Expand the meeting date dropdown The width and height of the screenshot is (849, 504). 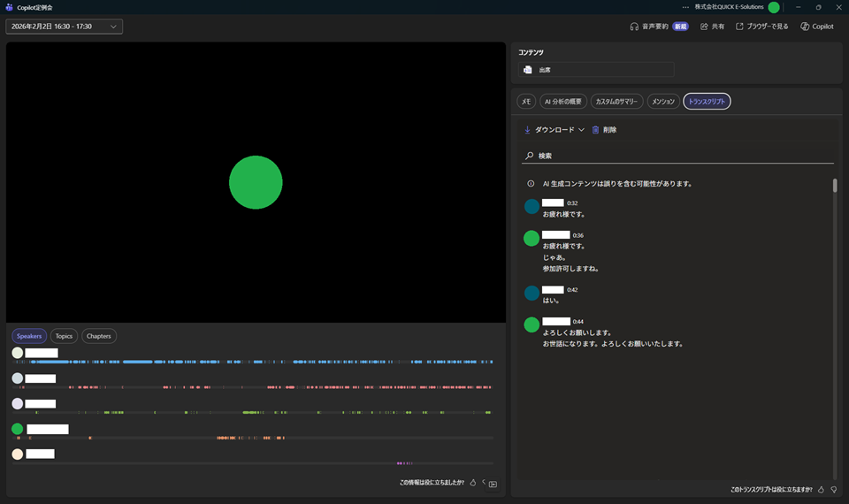113,27
